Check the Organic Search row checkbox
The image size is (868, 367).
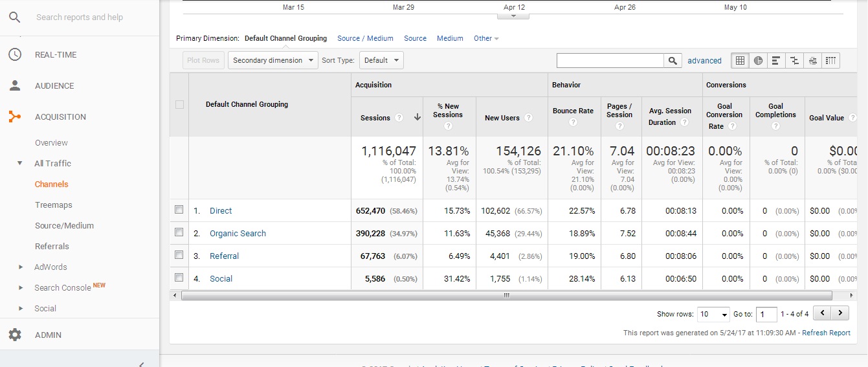(x=179, y=232)
